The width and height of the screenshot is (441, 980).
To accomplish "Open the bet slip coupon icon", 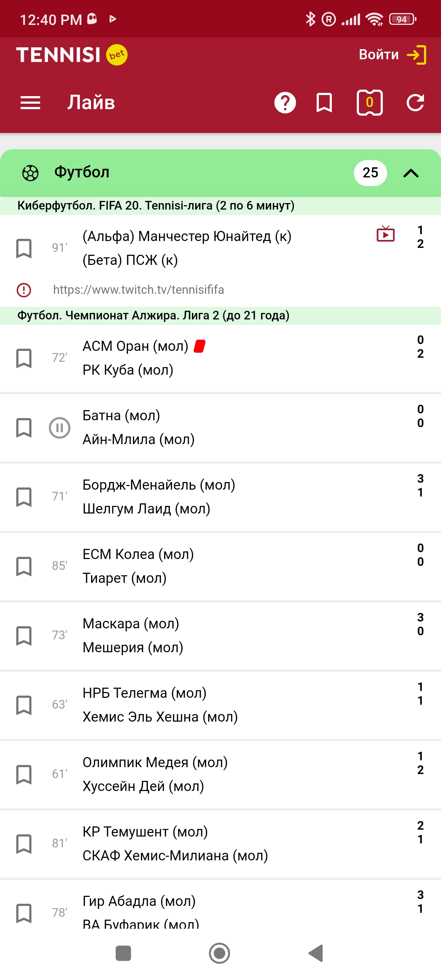I will (369, 103).
